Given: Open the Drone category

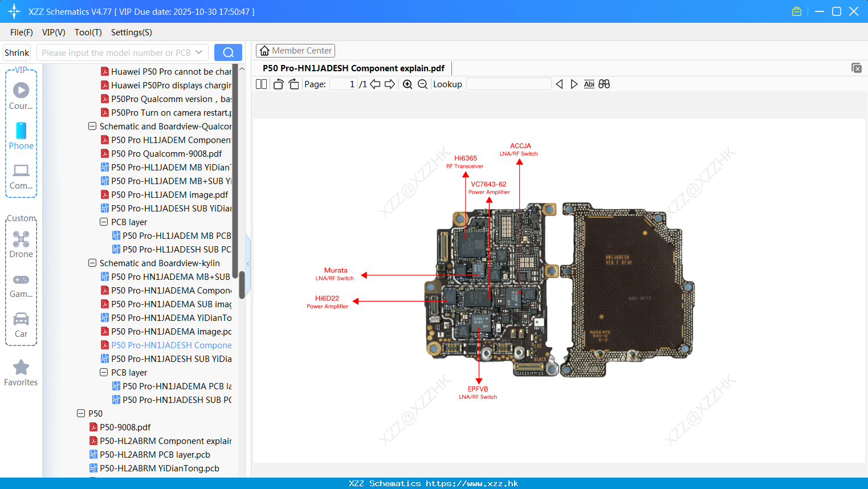Looking at the screenshot, I should click(x=21, y=244).
